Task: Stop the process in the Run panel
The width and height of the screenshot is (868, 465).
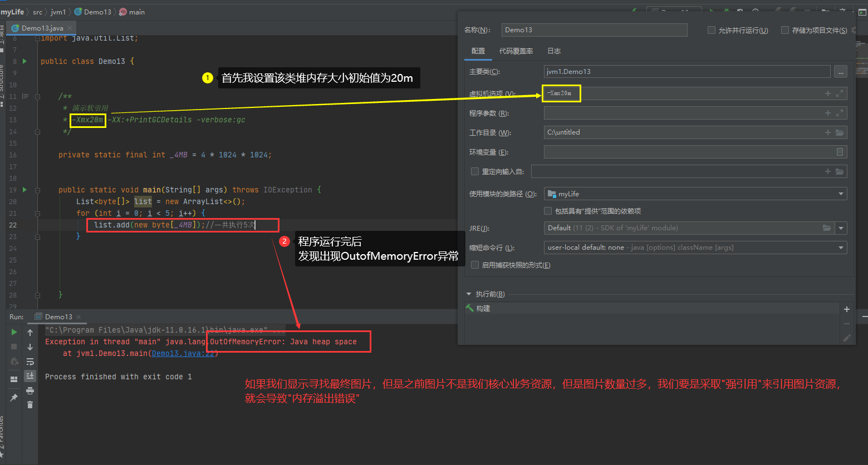Action: pyautogui.click(x=14, y=347)
